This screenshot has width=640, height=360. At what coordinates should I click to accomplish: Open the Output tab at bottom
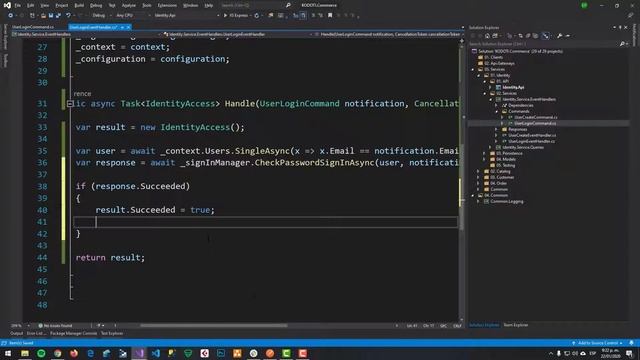(x=16, y=333)
